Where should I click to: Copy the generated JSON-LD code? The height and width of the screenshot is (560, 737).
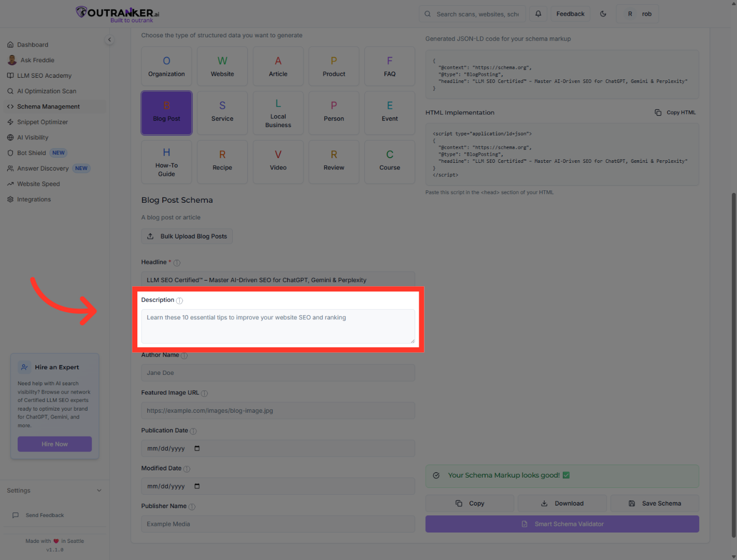470,503
